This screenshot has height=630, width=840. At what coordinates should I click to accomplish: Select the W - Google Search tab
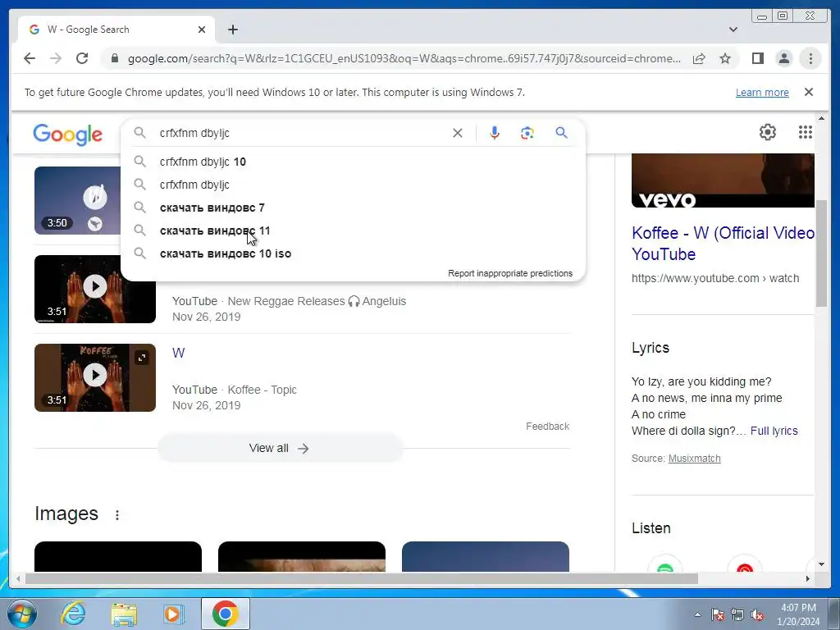click(116, 30)
